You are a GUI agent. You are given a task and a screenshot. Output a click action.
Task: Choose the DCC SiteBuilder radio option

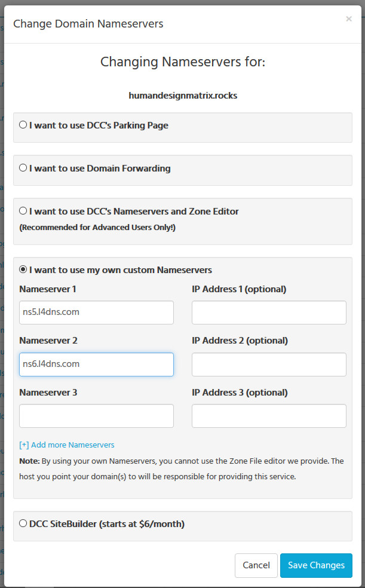pyautogui.click(x=23, y=524)
